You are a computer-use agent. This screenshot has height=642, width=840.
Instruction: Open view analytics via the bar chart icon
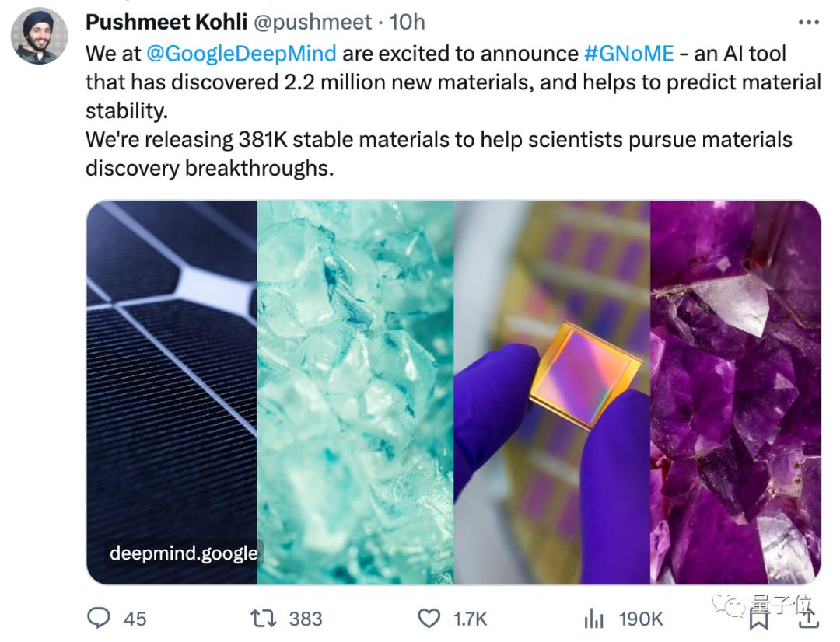click(594, 619)
